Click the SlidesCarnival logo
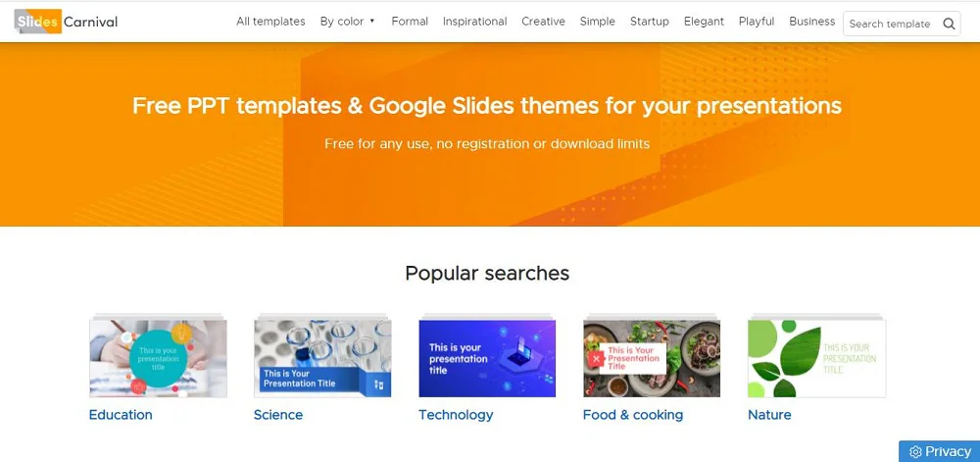The image size is (980, 462). (67, 22)
